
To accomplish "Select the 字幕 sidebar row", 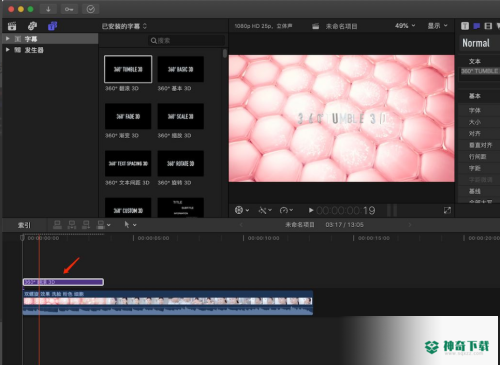I will 50,39.
